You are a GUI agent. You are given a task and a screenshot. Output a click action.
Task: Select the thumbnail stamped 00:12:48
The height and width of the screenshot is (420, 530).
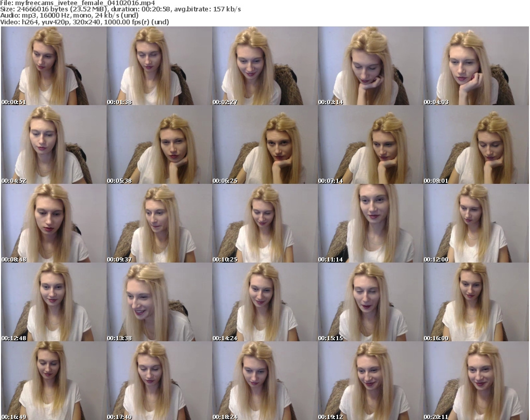click(x=54, y=301)
